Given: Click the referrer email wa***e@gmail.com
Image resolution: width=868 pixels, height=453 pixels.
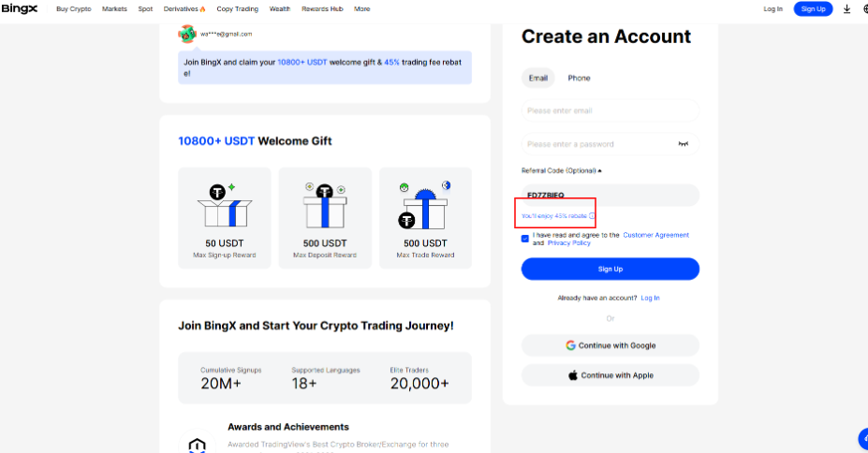Looking at the screenshot, I should (226, 34).
